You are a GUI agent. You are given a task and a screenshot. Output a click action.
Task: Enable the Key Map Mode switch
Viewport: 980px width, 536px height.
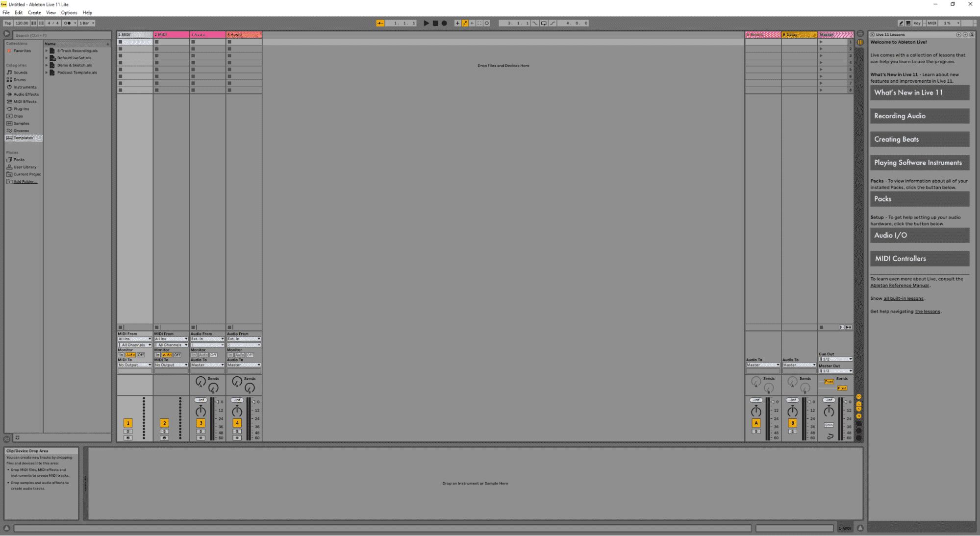[917, 23]
